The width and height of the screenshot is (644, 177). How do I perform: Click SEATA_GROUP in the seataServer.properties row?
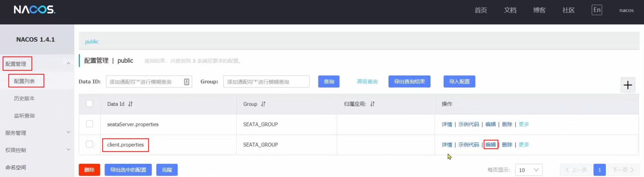[260, 124]
